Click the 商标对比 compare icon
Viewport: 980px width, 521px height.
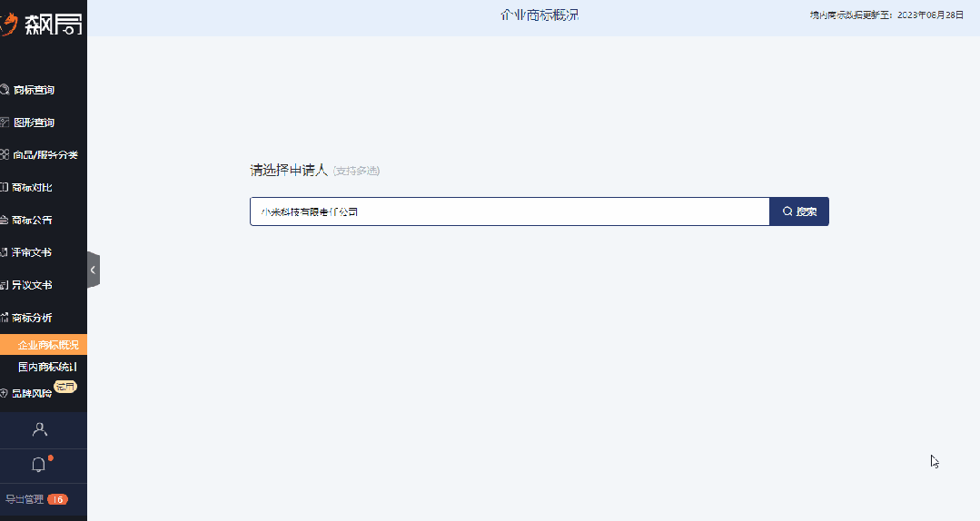pyautogui.click(x=4, y=187)
